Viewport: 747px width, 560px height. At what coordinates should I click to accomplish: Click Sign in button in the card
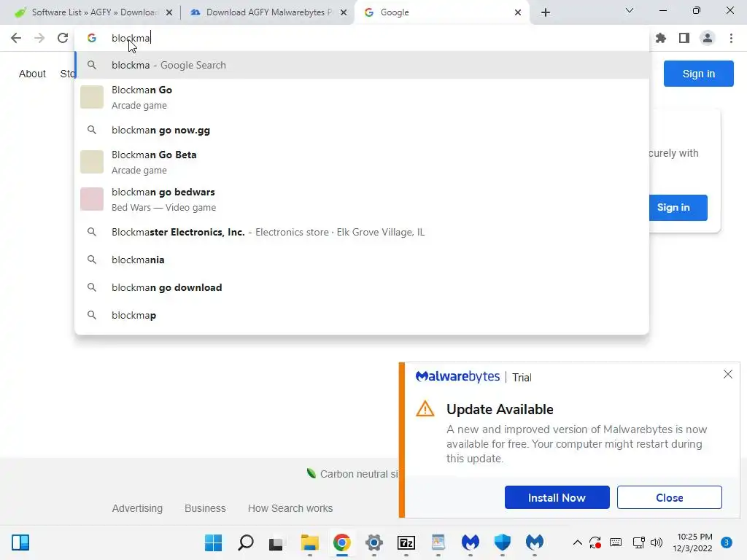pyautogui.click(x=678, y=208)
